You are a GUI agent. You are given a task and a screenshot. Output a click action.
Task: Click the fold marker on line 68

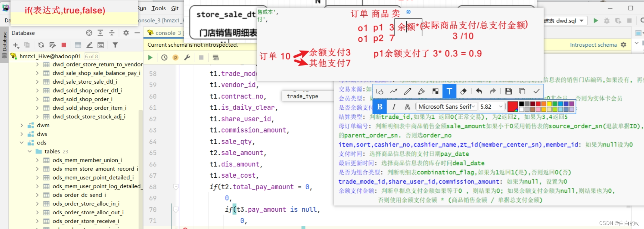coord(176,187)
